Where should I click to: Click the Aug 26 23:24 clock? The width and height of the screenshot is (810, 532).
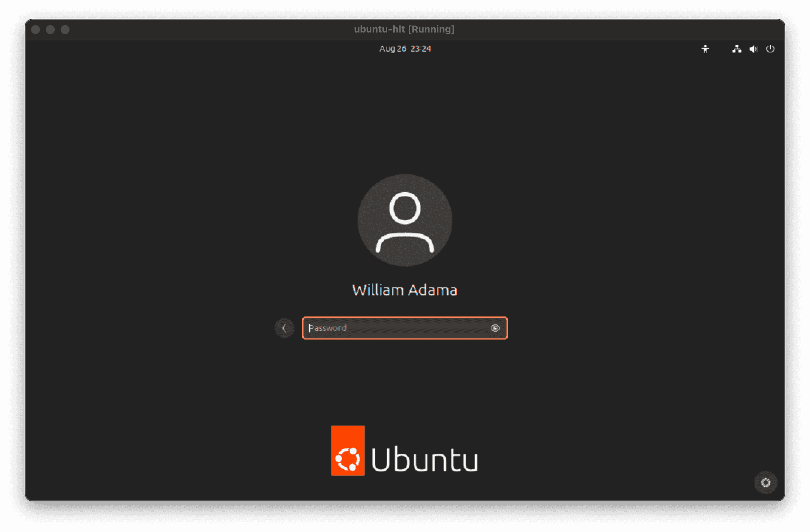[405, 49]
